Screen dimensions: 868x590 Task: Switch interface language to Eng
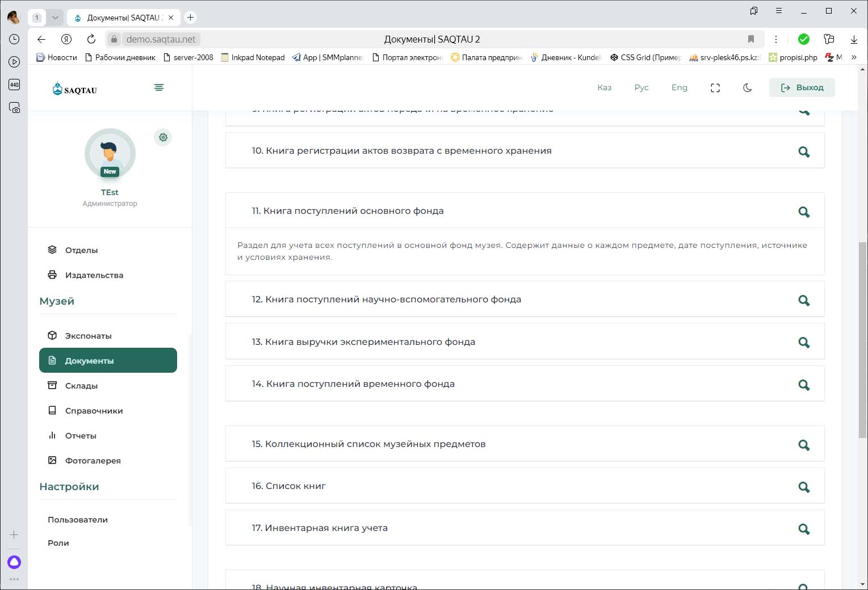click(679, 88)
